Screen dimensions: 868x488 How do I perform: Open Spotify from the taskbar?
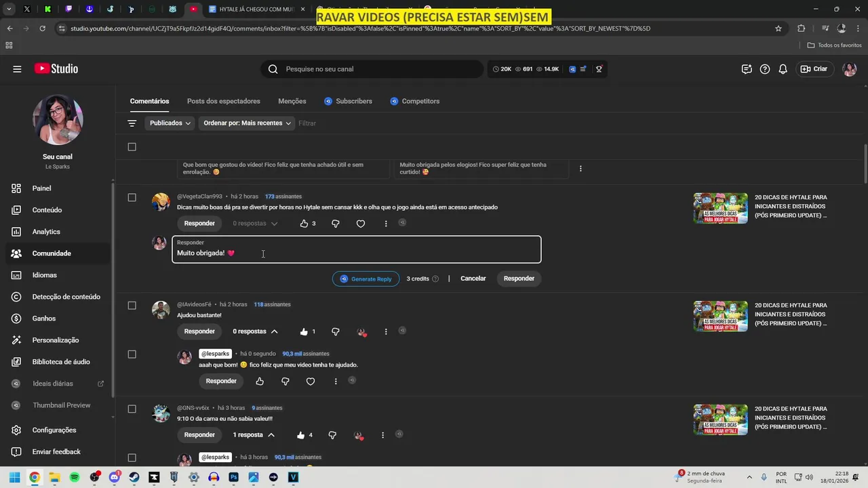(75, 477)
